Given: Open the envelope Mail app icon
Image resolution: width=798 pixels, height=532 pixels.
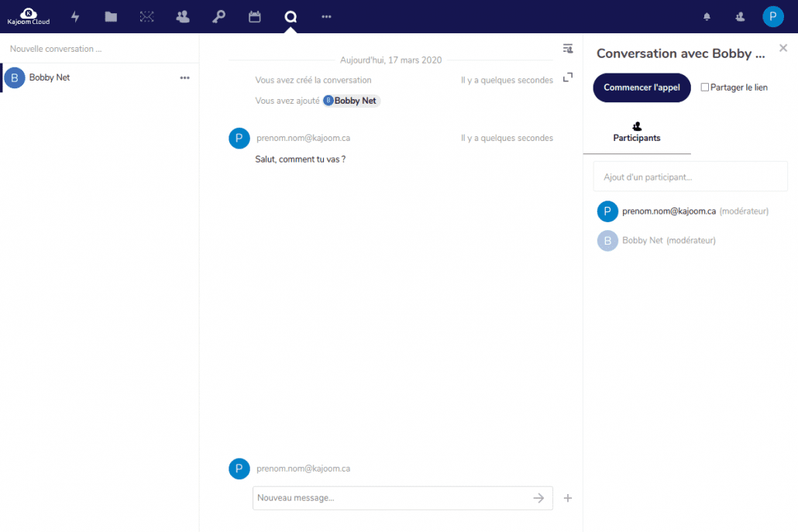Looking at the screenshot, I should click(146, 17).
